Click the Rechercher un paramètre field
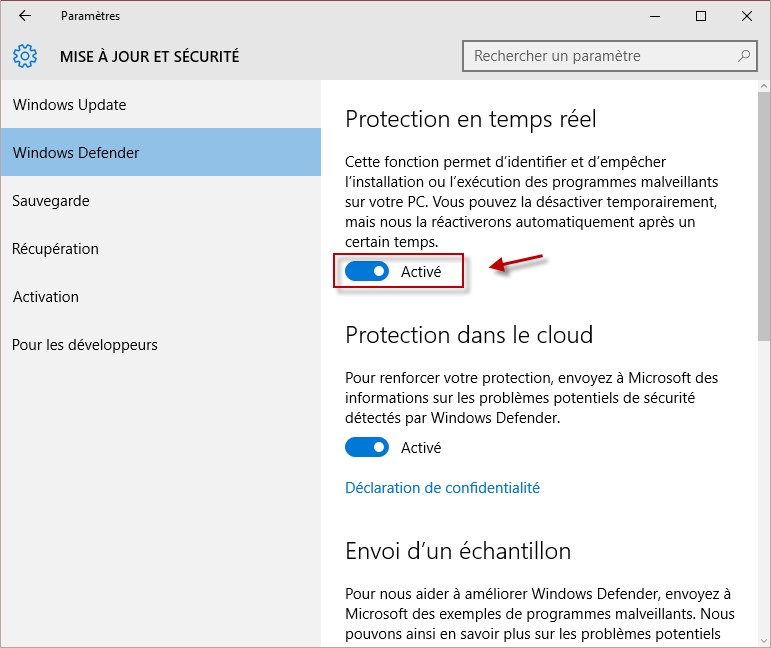The height and width of the screenshot is (648, 771). 600,56
